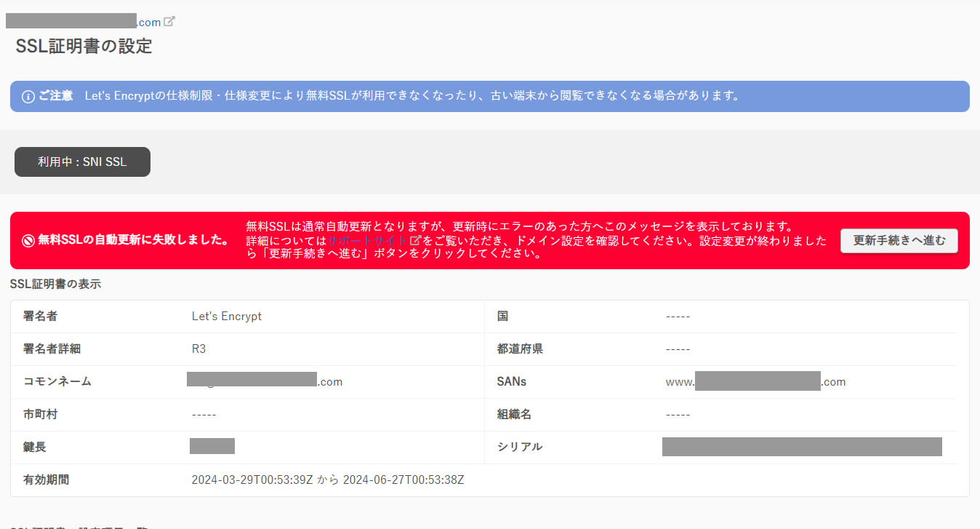Select the コモンネーム label
Screen dimensions: 980x529
[57, 382]
